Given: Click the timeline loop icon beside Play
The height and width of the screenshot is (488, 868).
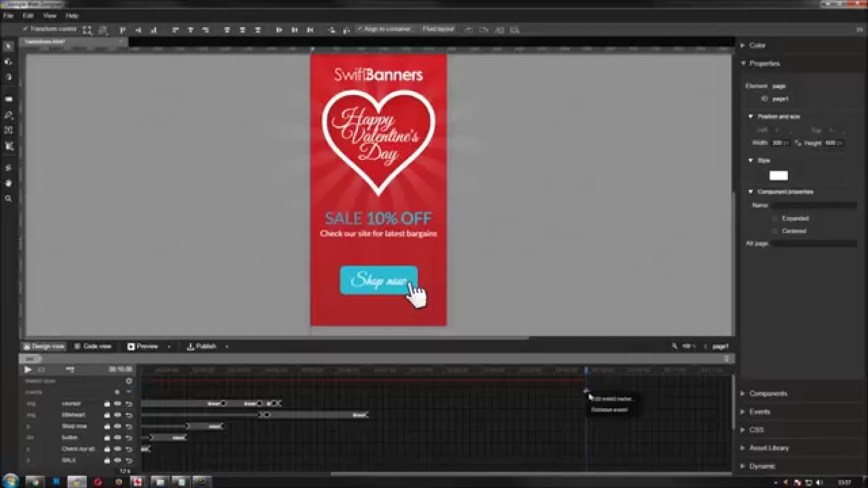Looking at the screenshot, I should tap(41, 369).
